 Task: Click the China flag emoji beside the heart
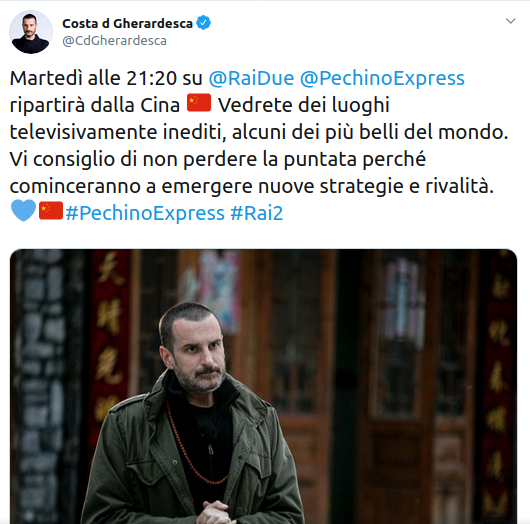click(51, 211)
